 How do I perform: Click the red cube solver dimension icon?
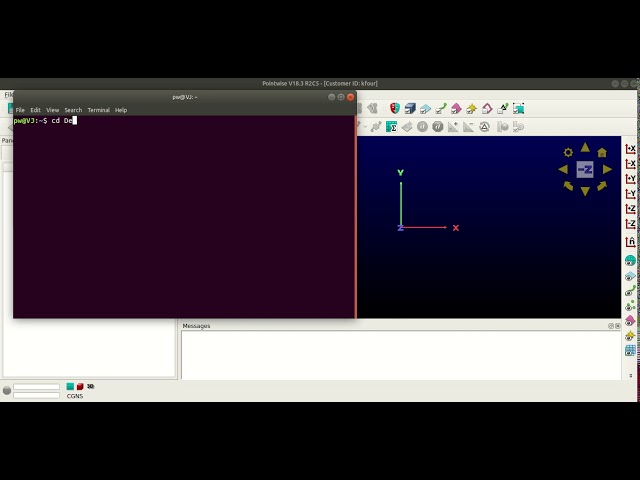pyautogui.click(x=80, y=386)
